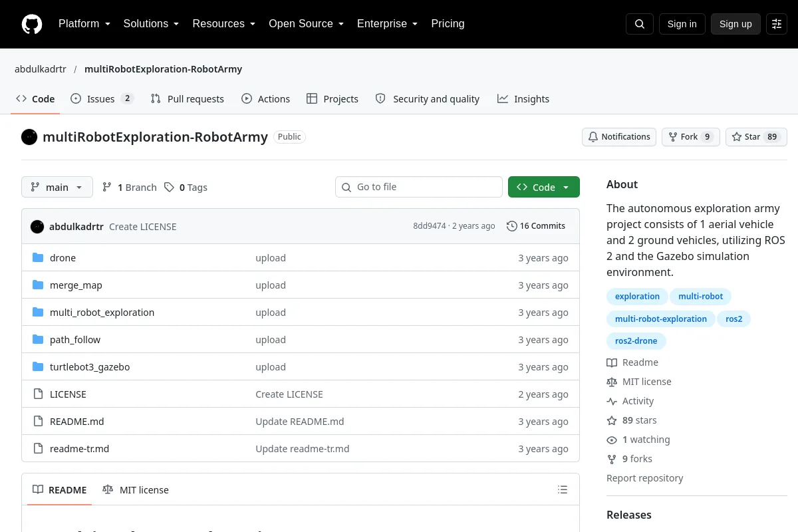Image resolution: width=798 pixels, height=532 pixels.
Task: Fork the repository
Action: click(x=691, y=137)
